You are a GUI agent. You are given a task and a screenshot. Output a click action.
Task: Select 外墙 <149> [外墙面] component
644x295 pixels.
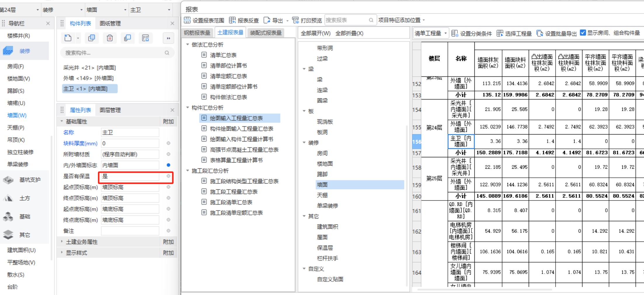(x=88, y=78)
